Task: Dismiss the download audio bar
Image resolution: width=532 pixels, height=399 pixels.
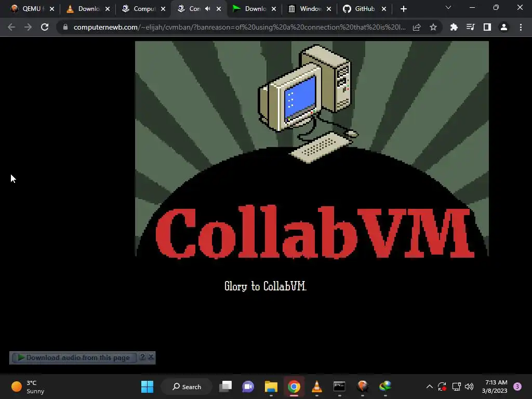Action: click(151, 357)
